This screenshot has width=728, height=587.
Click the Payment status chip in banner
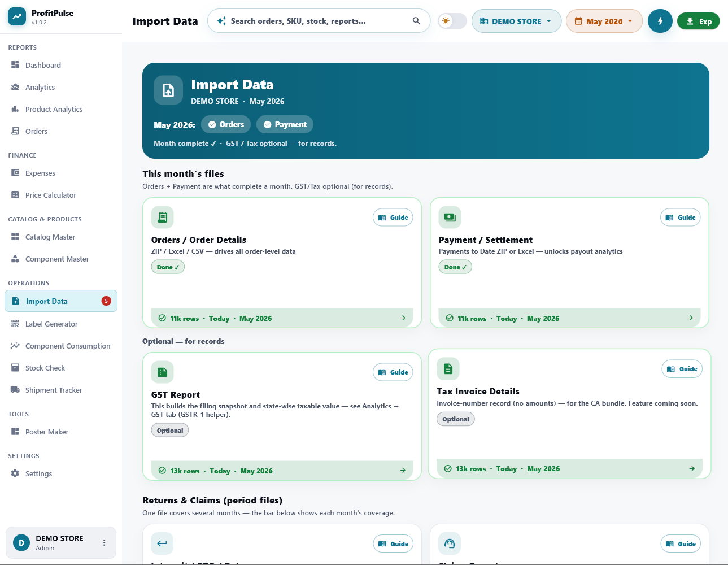[285, 124]
